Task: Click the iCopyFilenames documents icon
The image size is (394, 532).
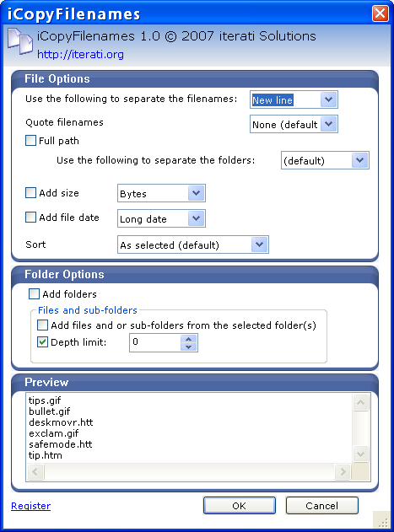Action: point(19,41)
